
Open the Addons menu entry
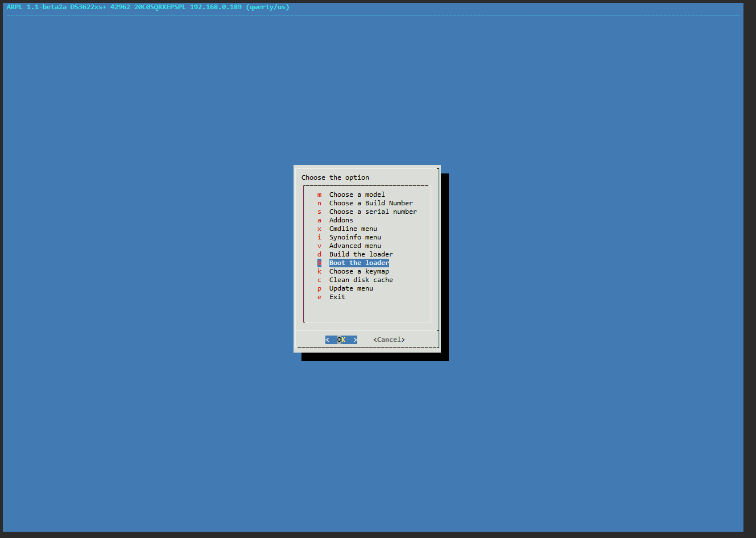point(341,220)
